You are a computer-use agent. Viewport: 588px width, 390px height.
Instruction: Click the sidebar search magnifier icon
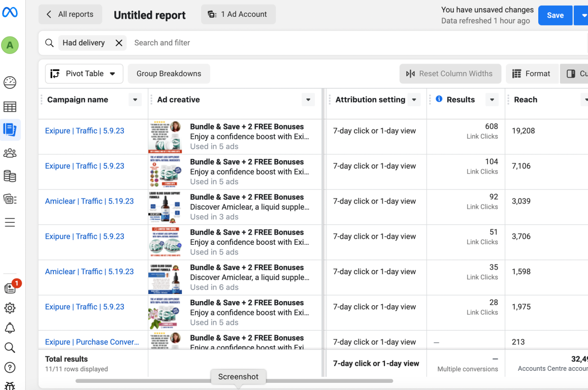(10, 348)
